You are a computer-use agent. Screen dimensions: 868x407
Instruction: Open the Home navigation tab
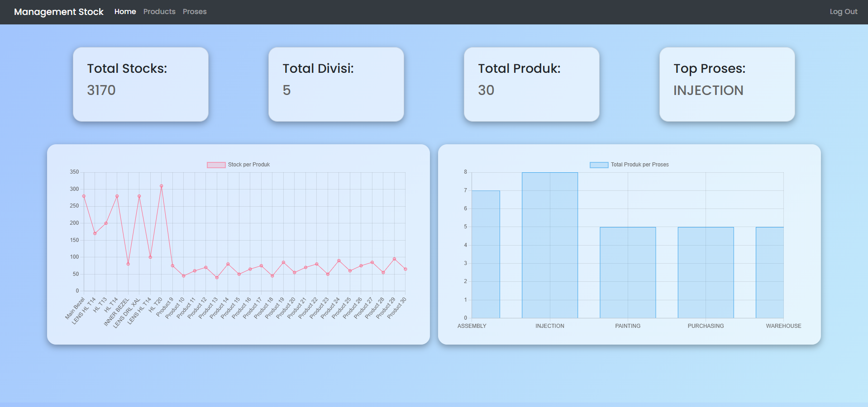tap(125, 12)
